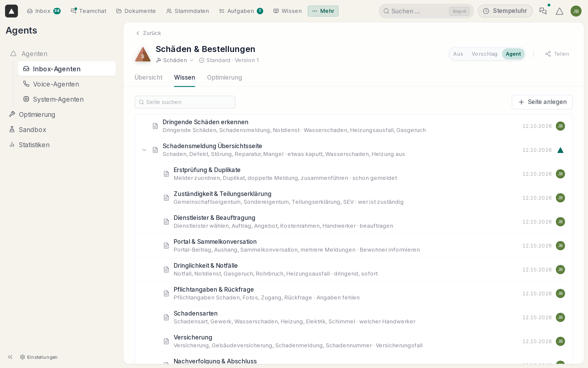Viewport: 588px width, 368px height.
Task: Open the Schäden category dropdown
Action: click(175, 60)
